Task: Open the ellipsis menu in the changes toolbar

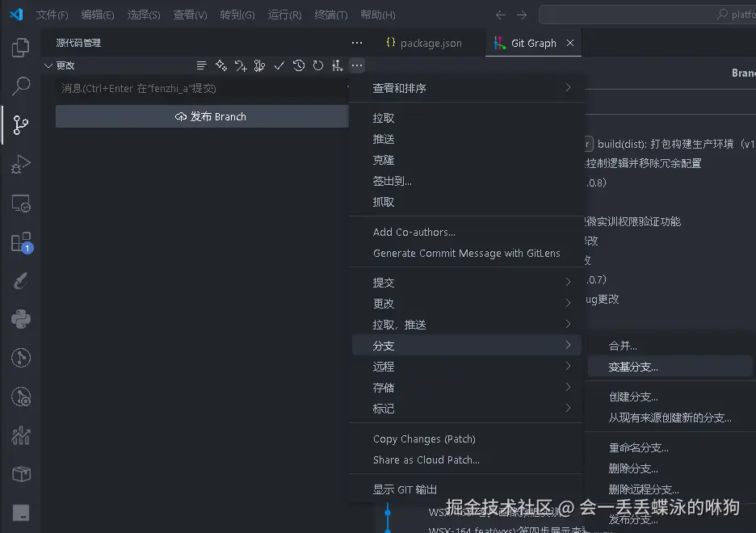Action: 357,65
